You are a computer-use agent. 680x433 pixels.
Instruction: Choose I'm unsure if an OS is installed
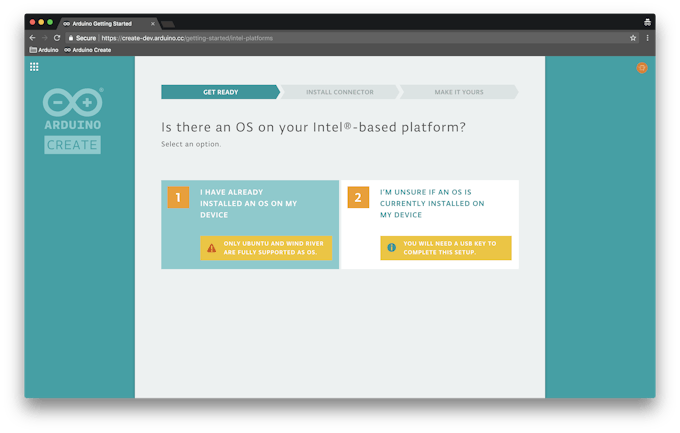(x=430, y=224)
